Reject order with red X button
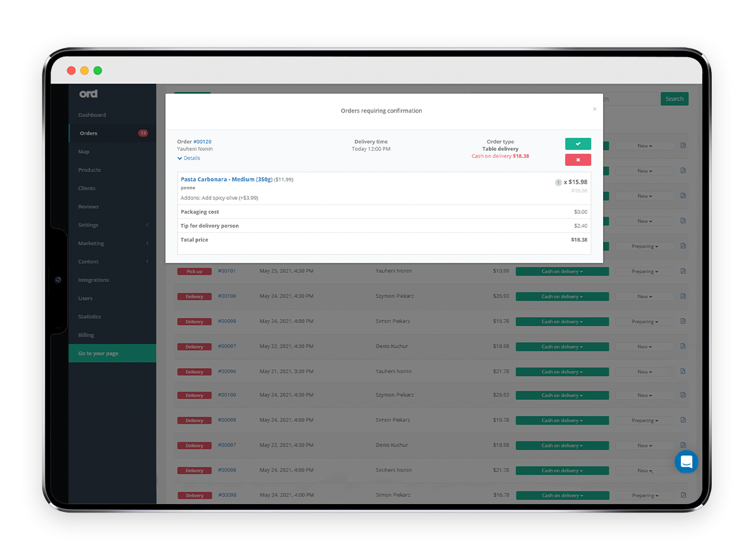This screenshot has width=756, height=560. pyautogui.click(x=578, y=160)
